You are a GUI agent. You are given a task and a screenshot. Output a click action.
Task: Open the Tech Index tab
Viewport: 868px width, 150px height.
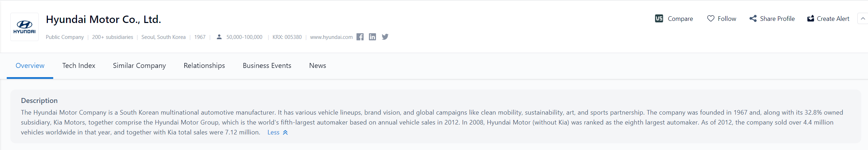coord(79,65)
